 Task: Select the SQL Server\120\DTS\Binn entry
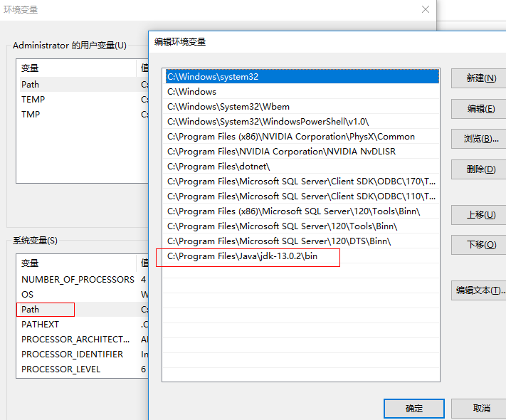click(302, 241)
